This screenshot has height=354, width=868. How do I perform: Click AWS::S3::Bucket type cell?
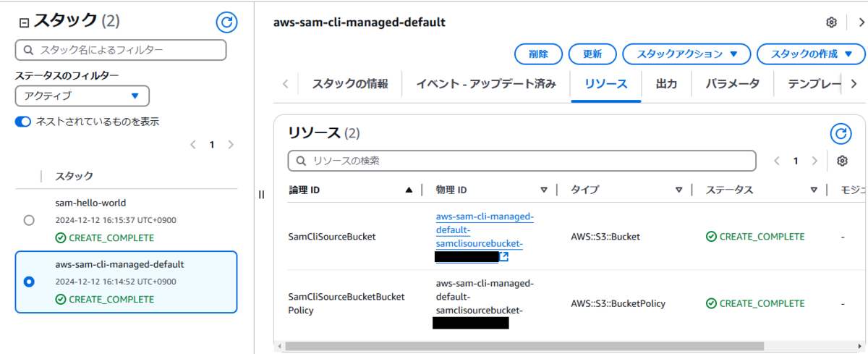(605, 237)
